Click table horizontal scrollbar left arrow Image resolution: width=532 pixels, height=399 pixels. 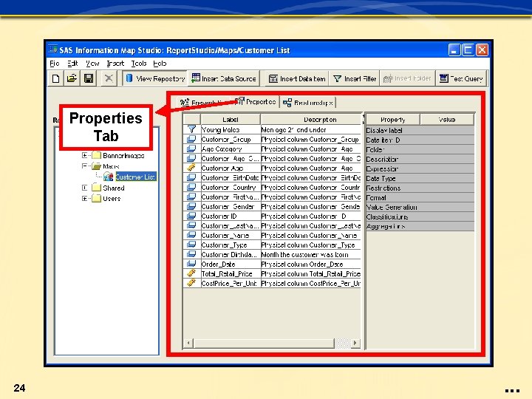(188, 343)
